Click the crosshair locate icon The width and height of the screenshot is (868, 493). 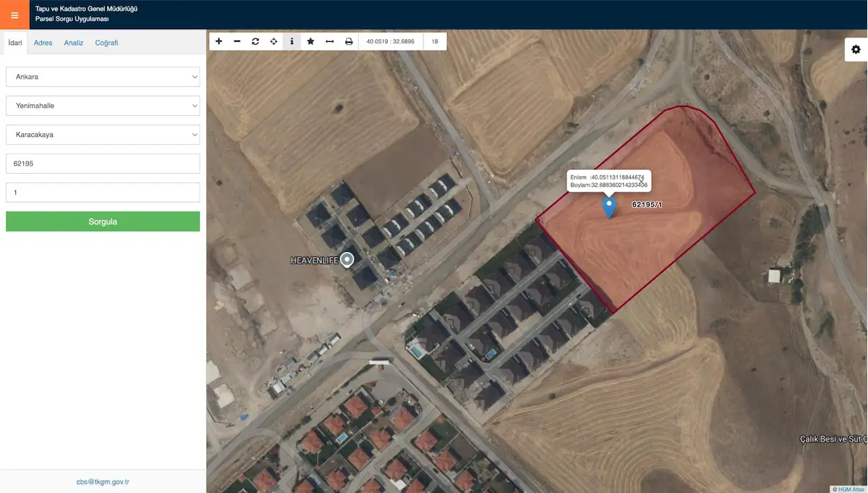pos(273,41)
